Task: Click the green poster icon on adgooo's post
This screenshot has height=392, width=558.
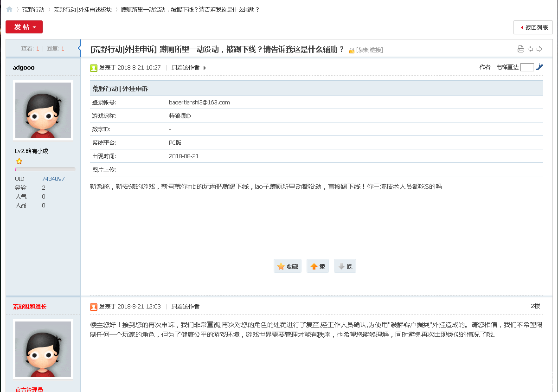Action: (x=94, y=68)
